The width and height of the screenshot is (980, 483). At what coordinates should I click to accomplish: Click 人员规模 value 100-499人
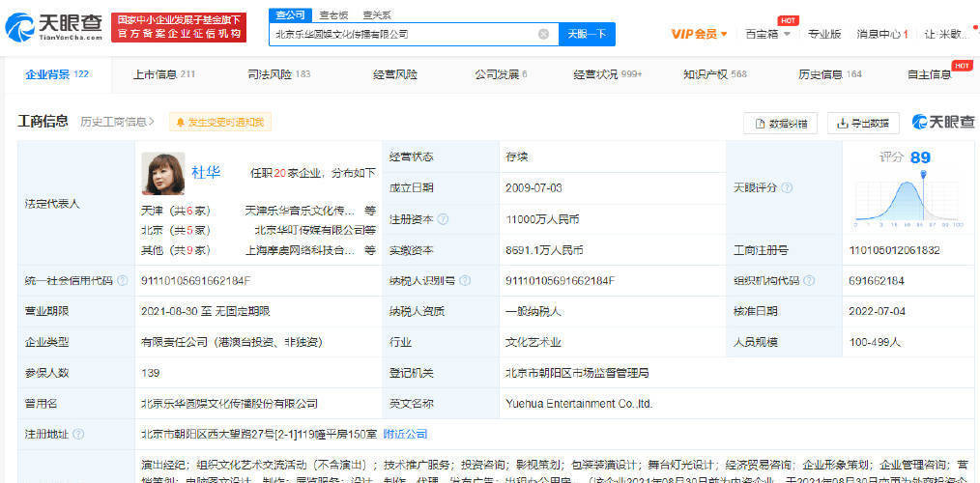(x=875, y=342)
